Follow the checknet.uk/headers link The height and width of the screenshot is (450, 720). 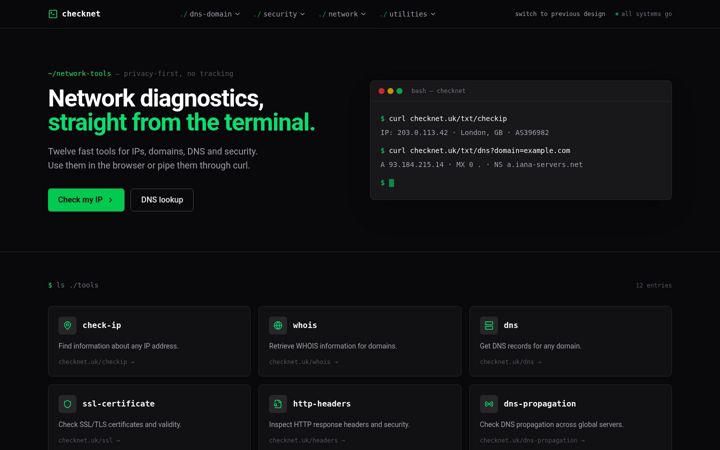307,440
